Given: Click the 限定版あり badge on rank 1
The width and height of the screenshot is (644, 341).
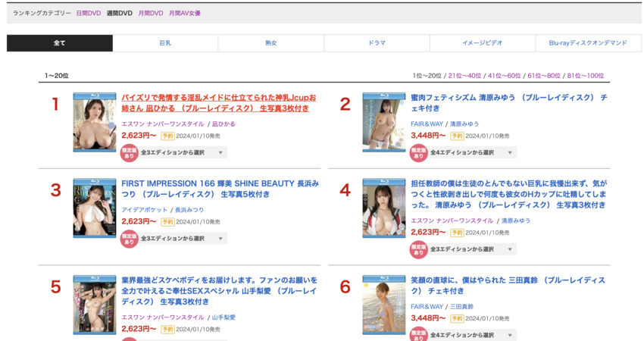Looking at the screenshot, I should 130,152.
